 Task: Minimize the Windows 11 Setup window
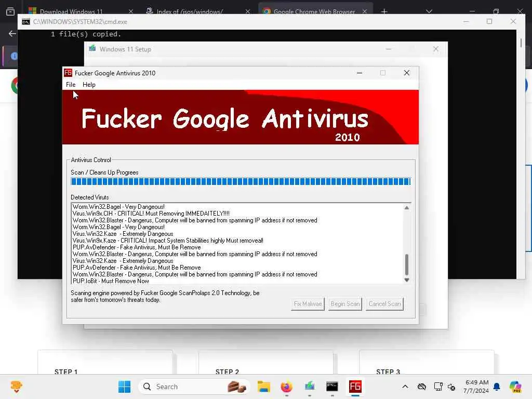(389, 49)
